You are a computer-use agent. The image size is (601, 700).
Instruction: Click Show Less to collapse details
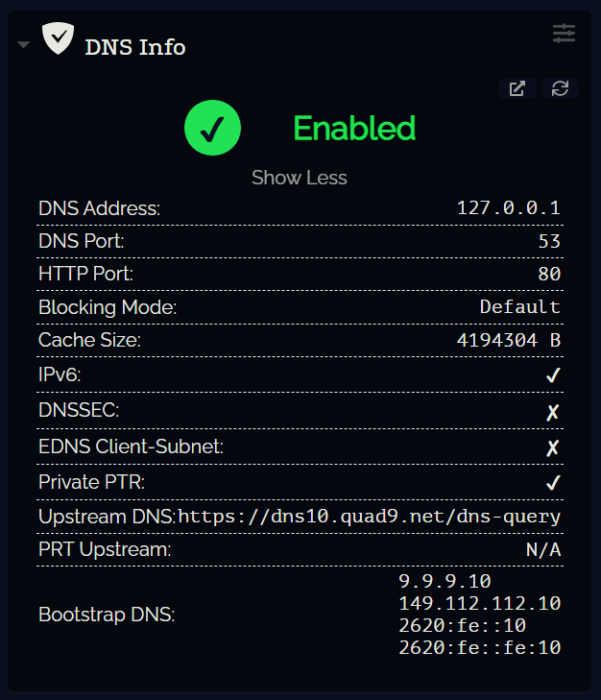[x=300, y=178]
